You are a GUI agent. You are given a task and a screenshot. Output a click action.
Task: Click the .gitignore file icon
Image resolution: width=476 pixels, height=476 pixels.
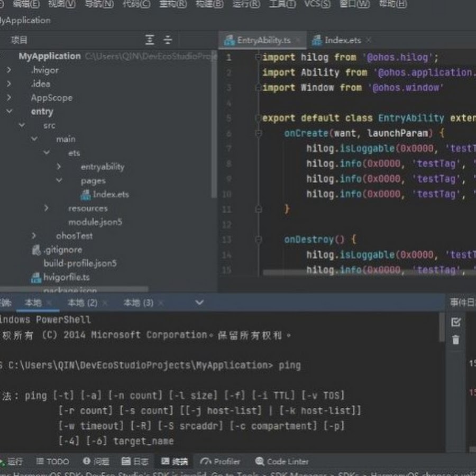pos(36,250)
